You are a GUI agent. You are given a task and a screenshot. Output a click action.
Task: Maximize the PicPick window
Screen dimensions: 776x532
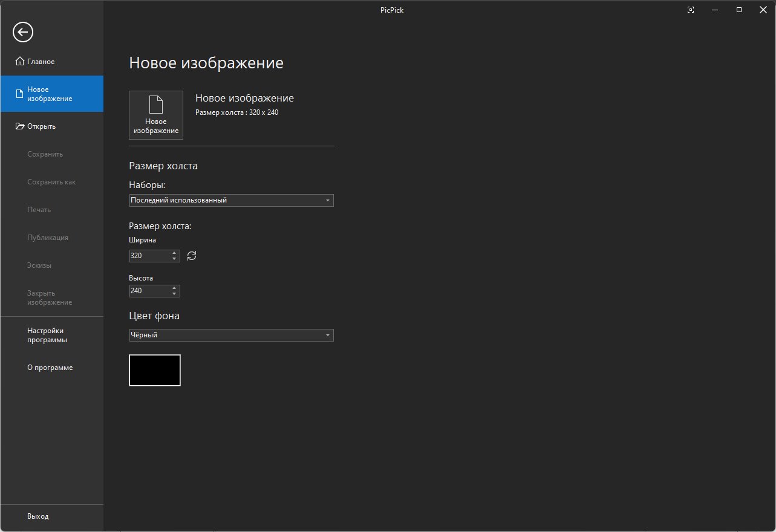[739, 10]
